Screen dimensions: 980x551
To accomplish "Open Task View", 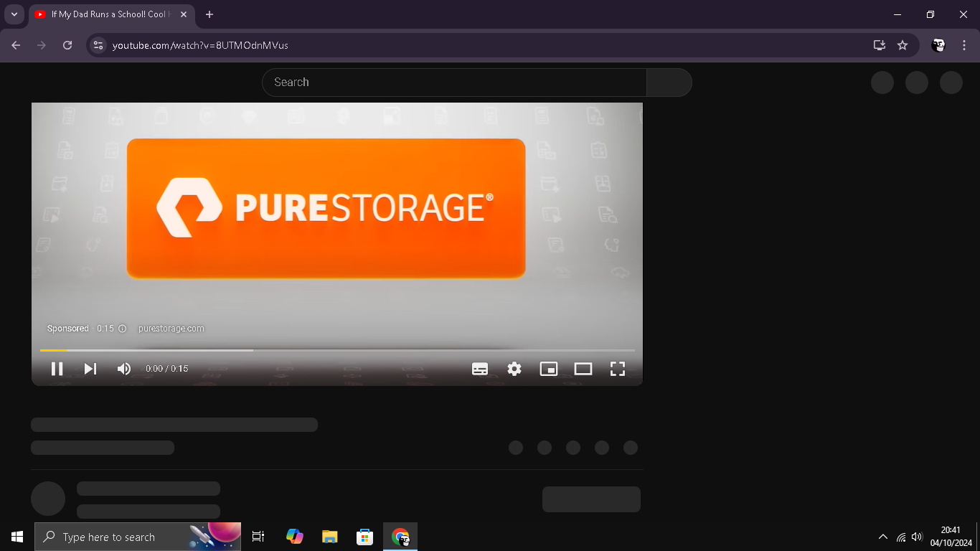I will click(x=258, y=537).
